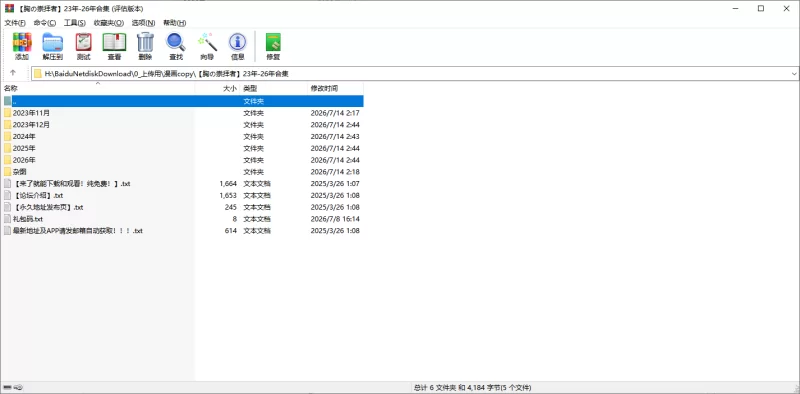The image size is (800, 394).
Task: Click the date 2025/3/26 1:07
Action: point(335,184)
